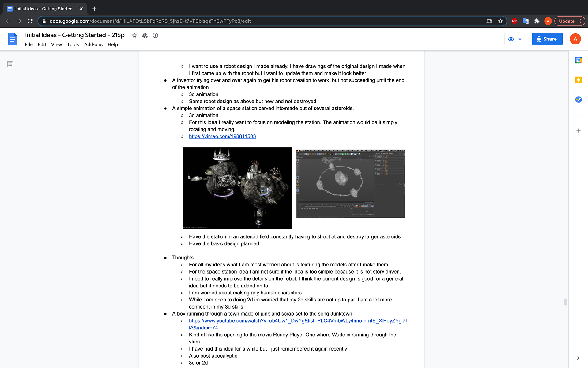This screenshot has height=368, width=588.
Task: Click the Share button
Action: tap(547, 39)
